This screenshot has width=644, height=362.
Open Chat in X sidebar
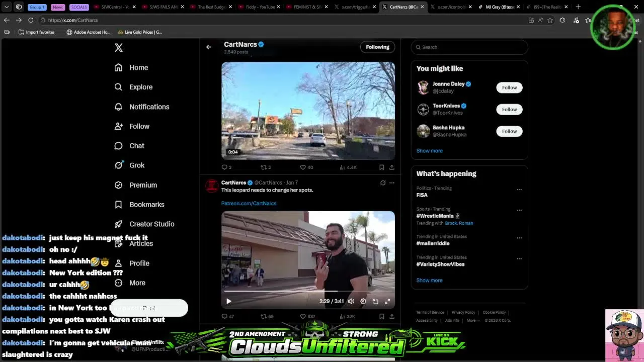tap(129, 146)
